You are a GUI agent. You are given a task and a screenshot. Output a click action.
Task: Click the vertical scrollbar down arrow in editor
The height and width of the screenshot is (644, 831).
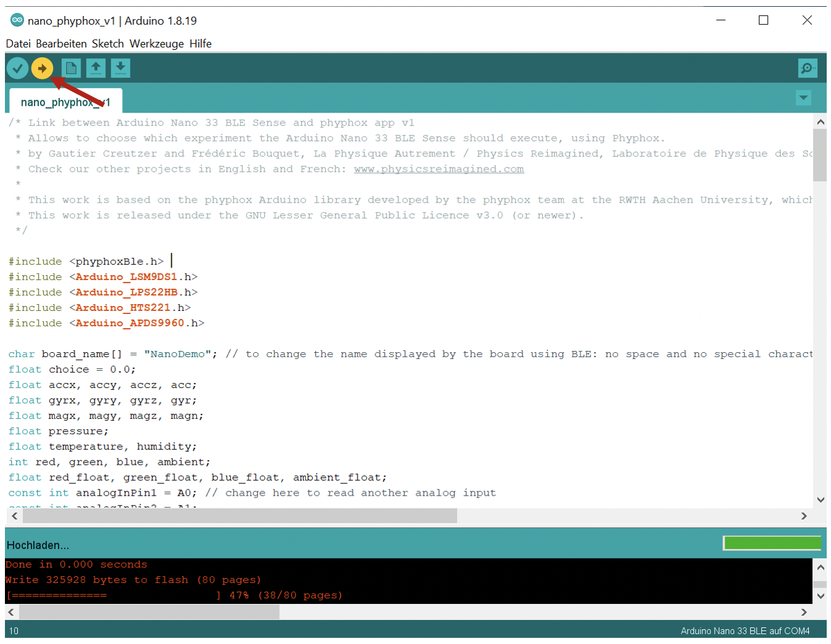coord(821,500)
